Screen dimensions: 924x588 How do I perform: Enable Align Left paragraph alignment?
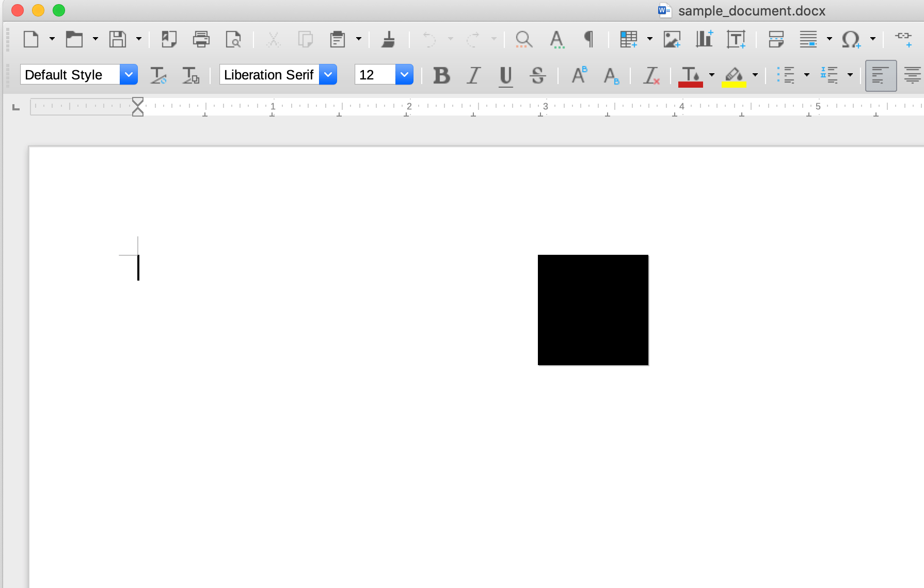881,75
